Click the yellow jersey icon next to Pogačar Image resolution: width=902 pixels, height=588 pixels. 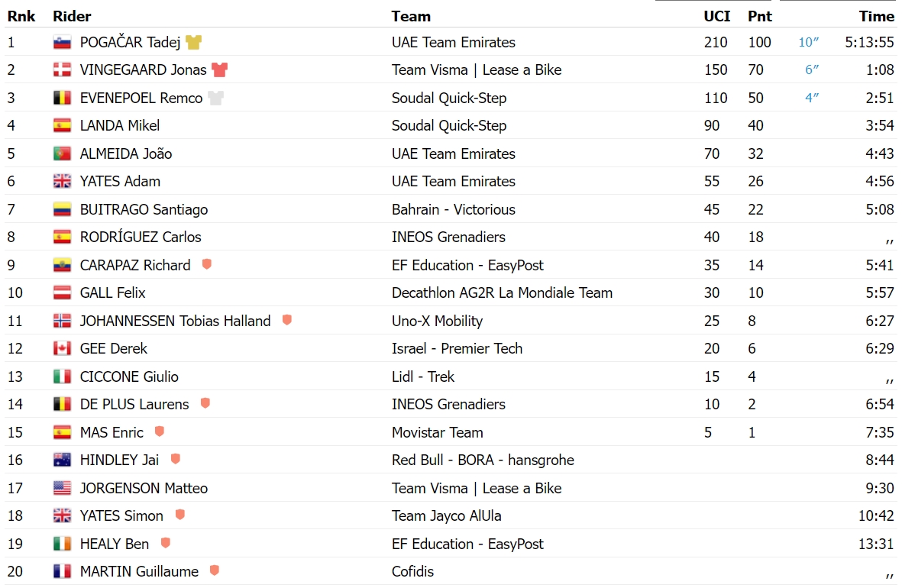[194, 43]
